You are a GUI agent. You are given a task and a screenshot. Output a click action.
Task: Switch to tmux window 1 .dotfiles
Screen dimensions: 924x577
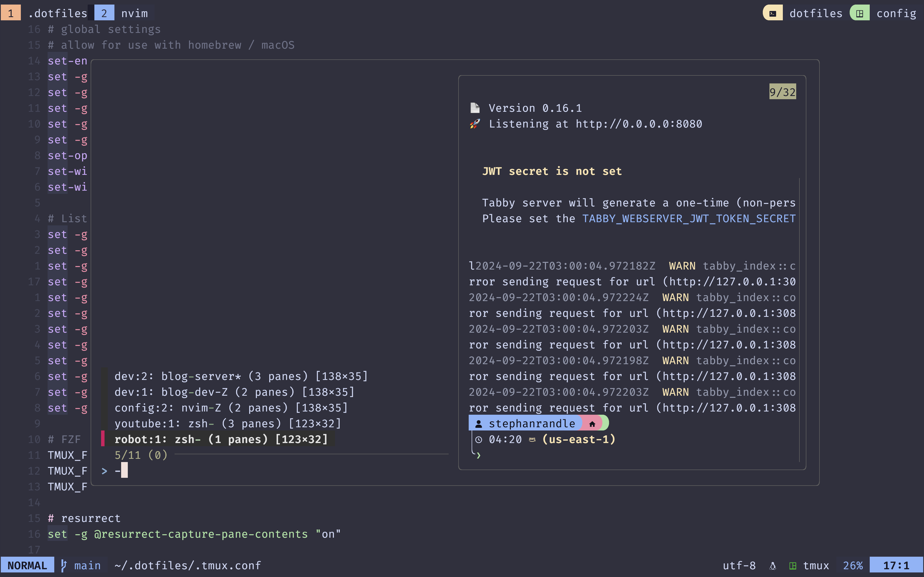tap(44, 13)
